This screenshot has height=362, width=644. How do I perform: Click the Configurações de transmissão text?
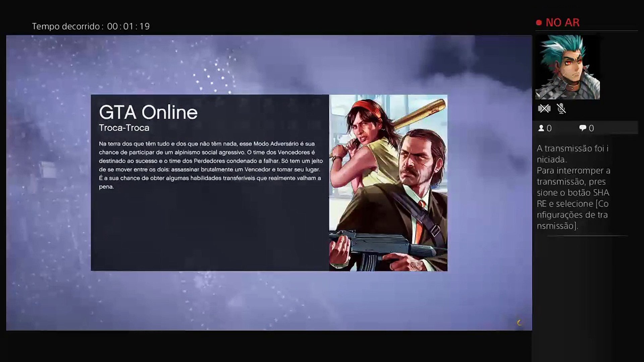coord(572,215)
